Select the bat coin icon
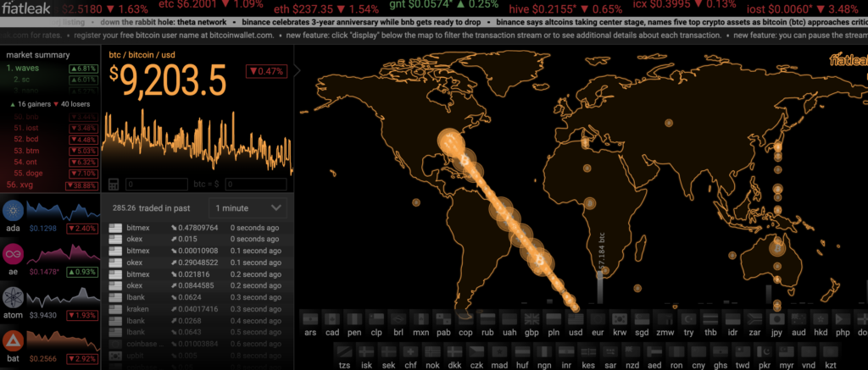868x370 pixels. coord(12,341)
